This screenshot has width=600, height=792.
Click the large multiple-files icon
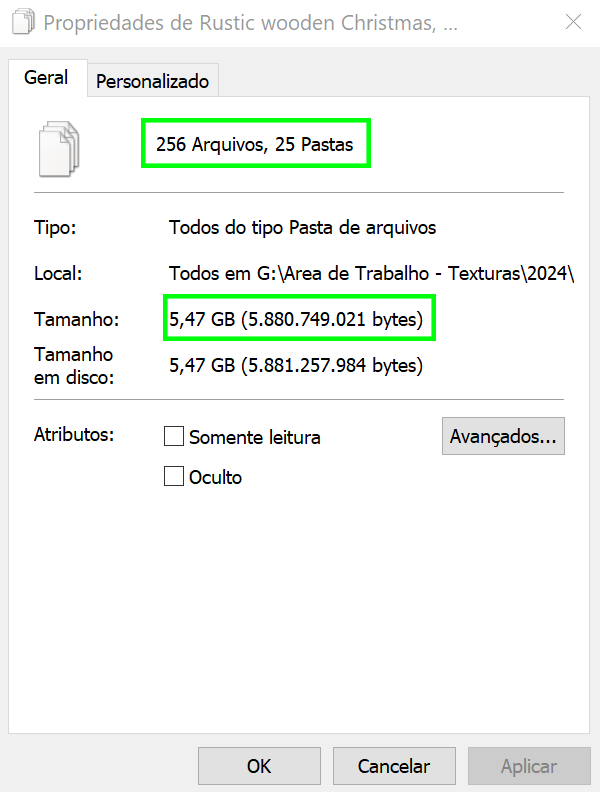[59, 149]
